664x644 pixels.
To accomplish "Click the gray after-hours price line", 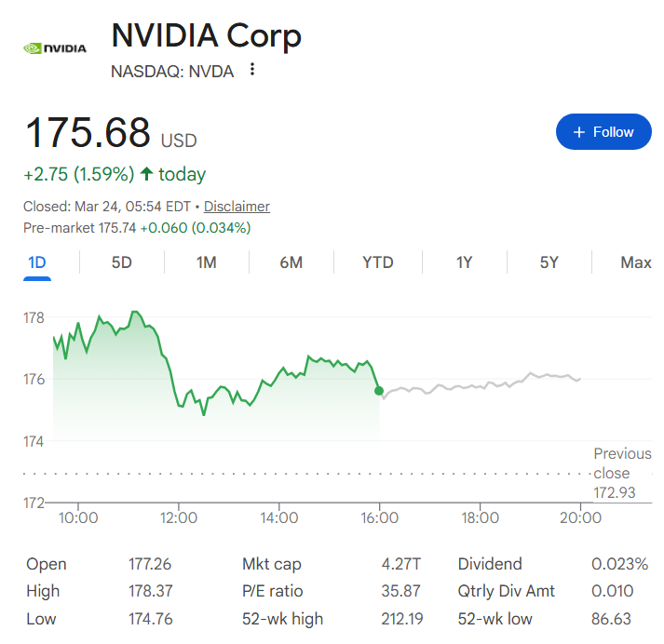I will (484, 383).
